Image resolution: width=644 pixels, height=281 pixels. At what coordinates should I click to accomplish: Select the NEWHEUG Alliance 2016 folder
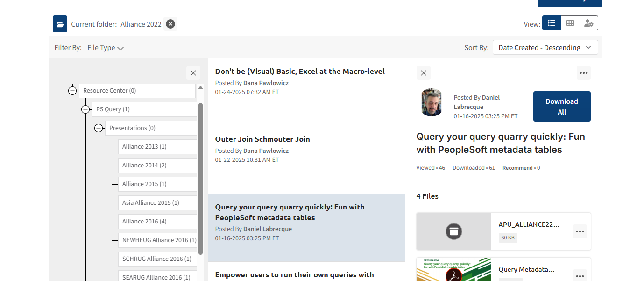coord(159,240)
